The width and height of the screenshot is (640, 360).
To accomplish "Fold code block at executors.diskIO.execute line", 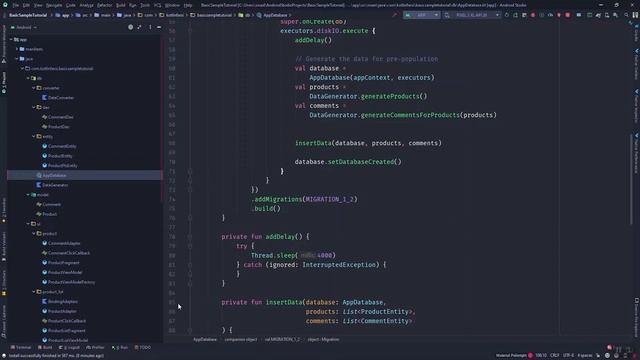I will click(x=190, y=31).
